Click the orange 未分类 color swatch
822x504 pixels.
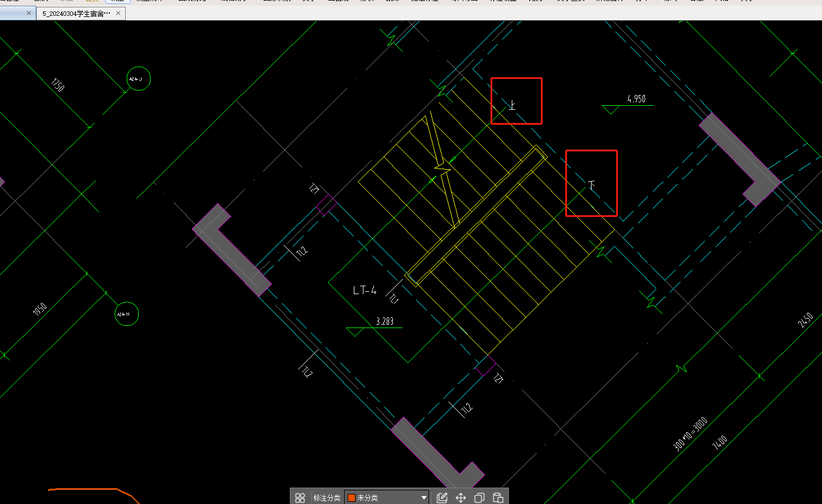click(x=351, y=498)
